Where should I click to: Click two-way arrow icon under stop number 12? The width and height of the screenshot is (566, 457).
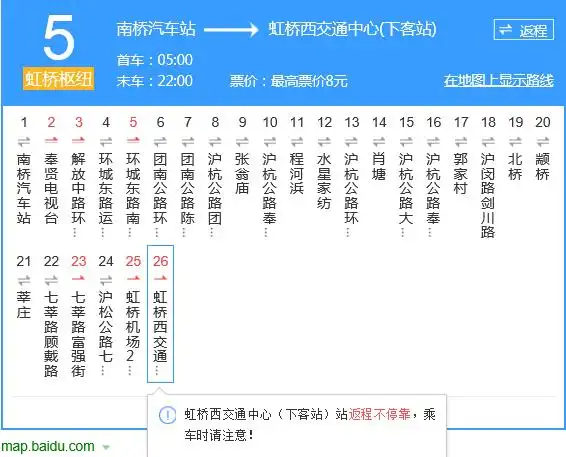pyautogui.click(x=324, y=142)
